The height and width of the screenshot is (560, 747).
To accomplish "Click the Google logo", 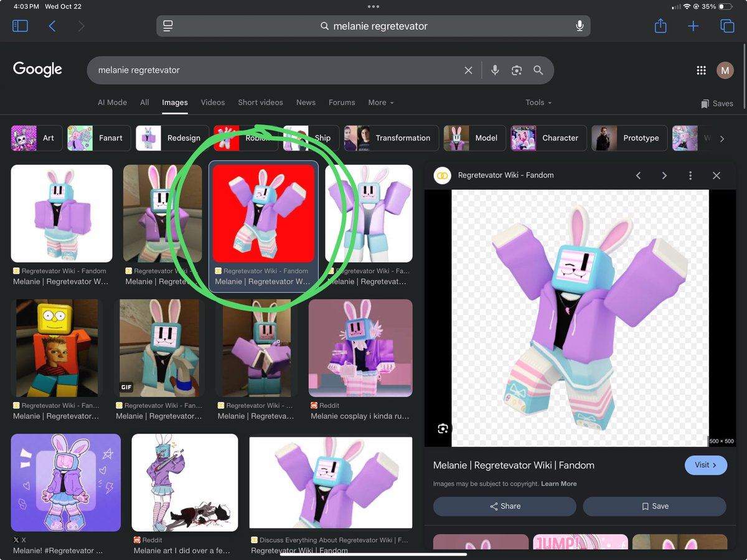I will point(37,70).
